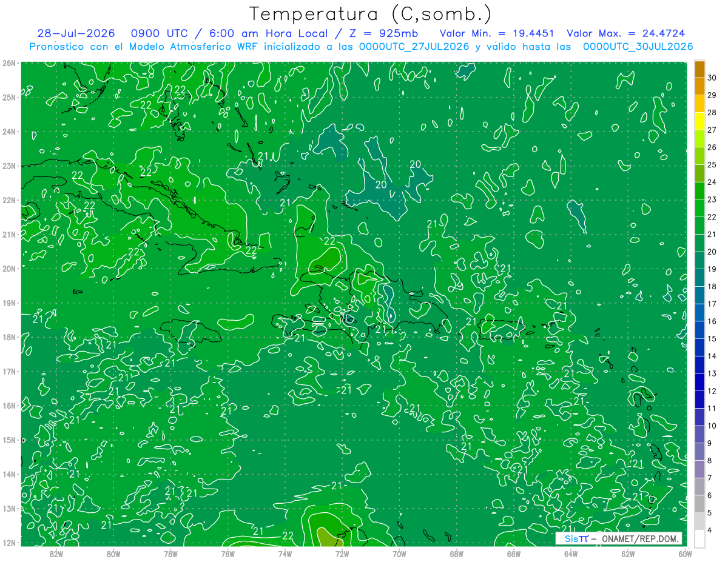Click the legend value 30
728x562 pixels.
712,78
